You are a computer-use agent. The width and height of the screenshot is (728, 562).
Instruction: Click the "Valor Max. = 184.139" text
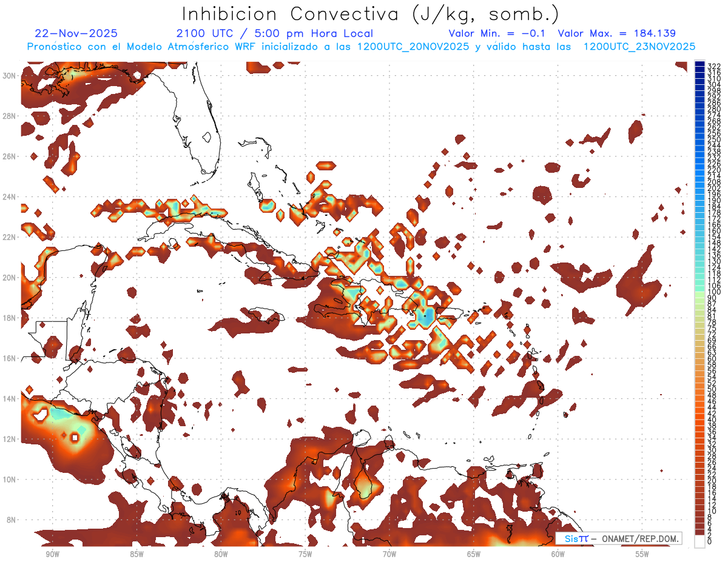tap(616, 33)
